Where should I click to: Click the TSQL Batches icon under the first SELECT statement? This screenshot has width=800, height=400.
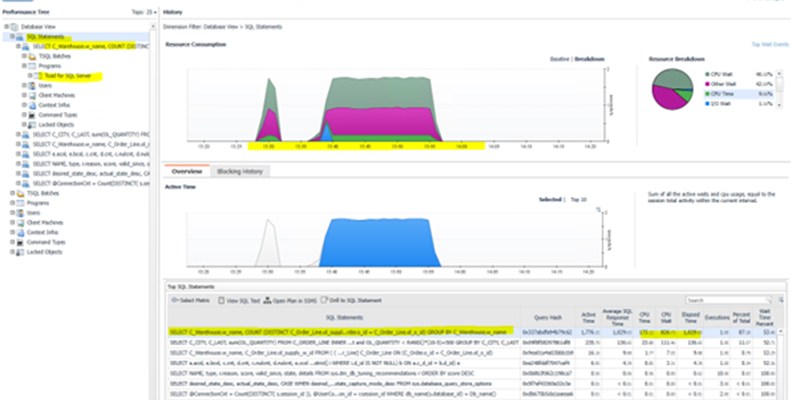pos(32,56)
